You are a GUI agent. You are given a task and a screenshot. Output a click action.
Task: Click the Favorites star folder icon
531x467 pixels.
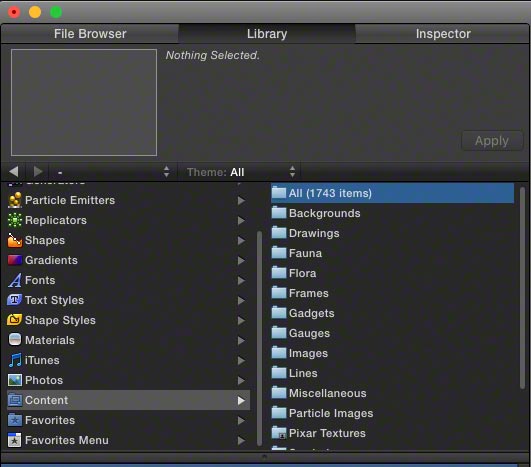point(15,420)
